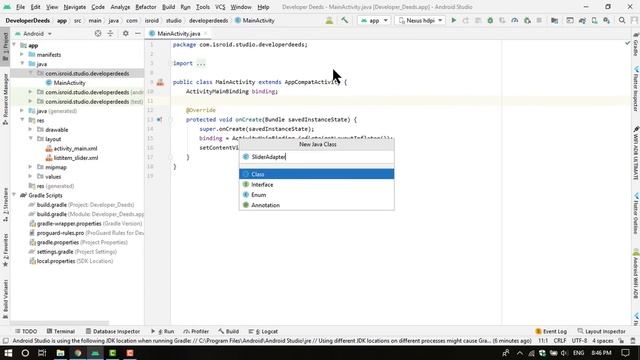Hide the Project panel with the minus icon
This screenshot has width=640, height=360.
pyautogui.click(x=138, y=33)
